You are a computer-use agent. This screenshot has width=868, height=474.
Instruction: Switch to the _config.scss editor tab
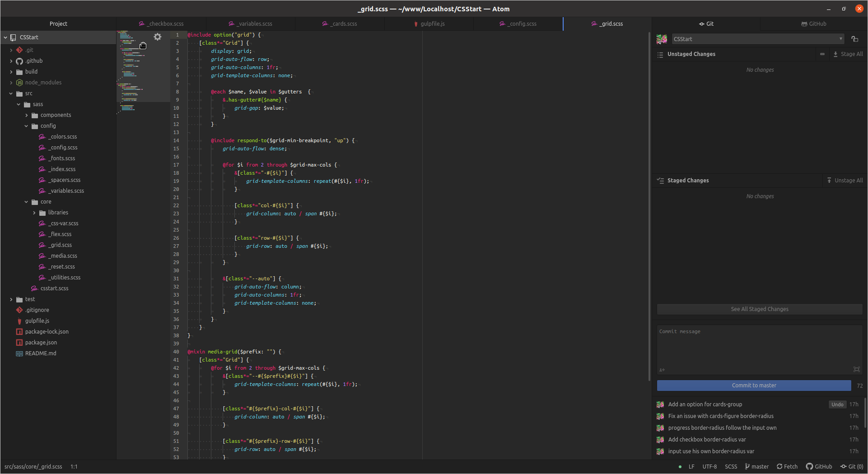click(x=518, y=24)
